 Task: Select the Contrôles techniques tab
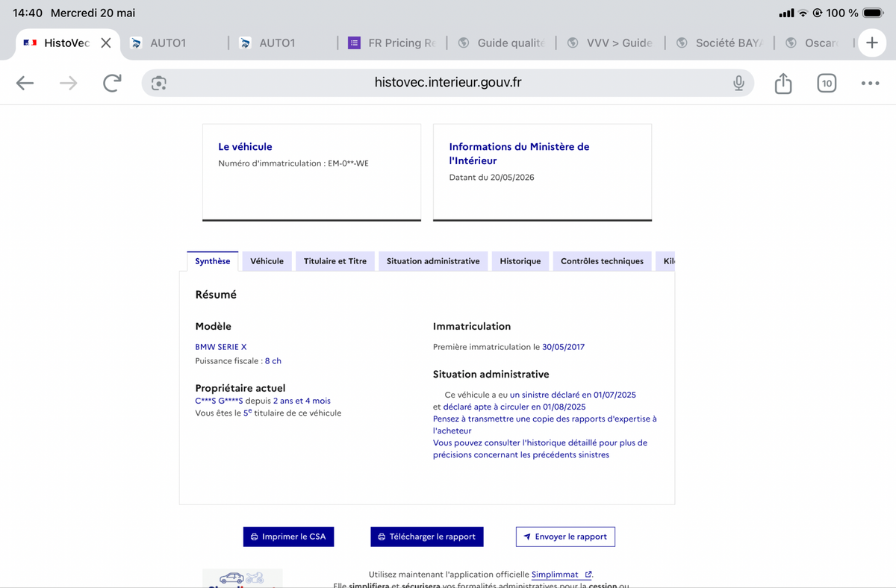click(x=602, y=261)
